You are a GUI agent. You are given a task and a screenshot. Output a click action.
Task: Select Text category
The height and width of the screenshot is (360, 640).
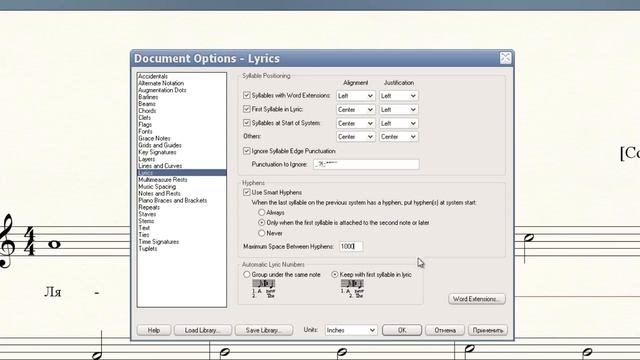tap(144, 228)
